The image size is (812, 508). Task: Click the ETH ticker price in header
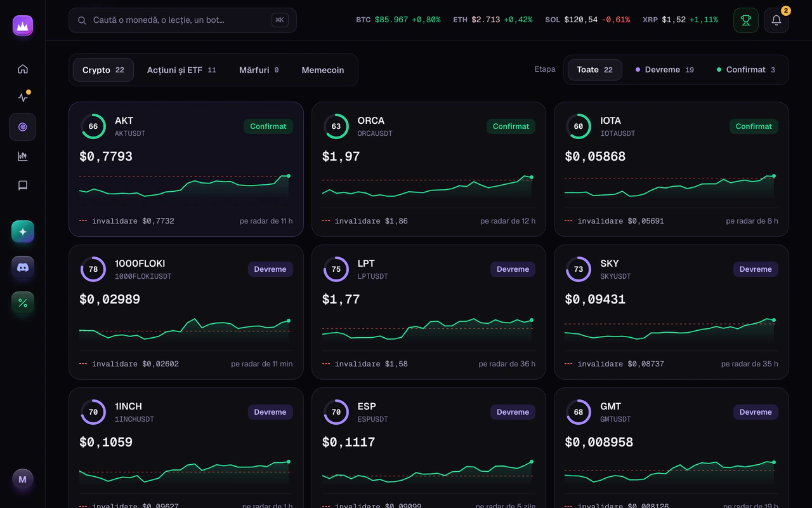coord(493,20)
